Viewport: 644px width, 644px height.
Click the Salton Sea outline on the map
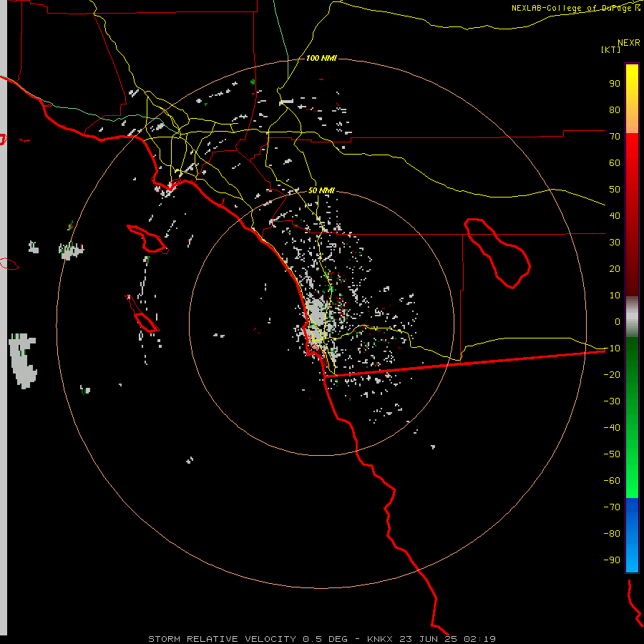tap(497, 253)
